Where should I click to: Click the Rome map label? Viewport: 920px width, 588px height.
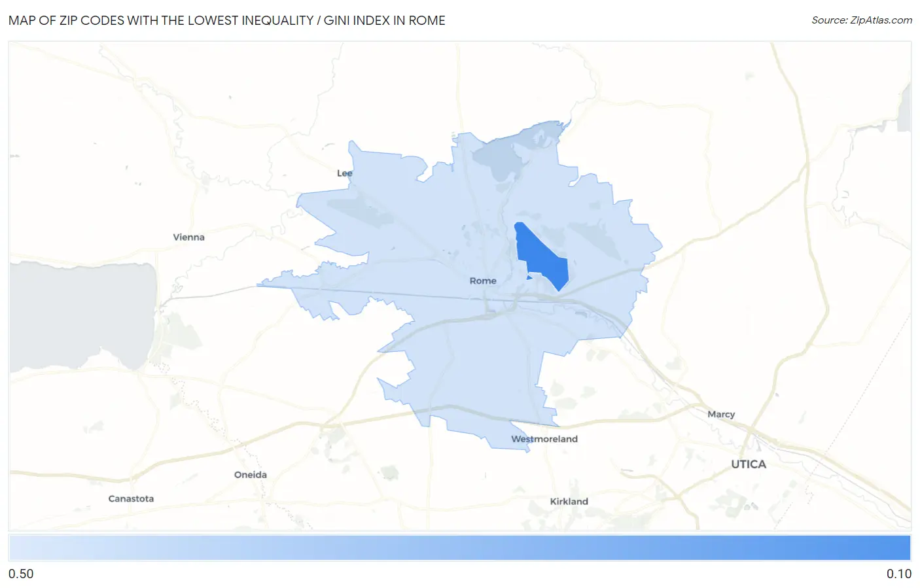click(483, 281)
